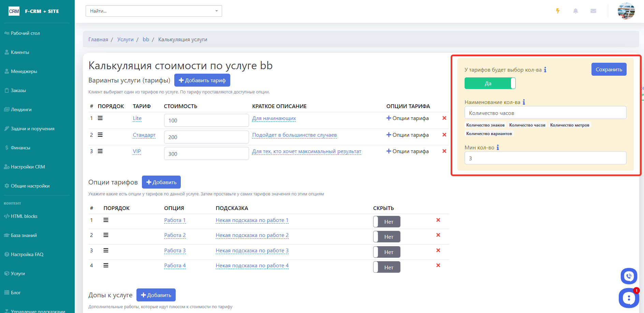The height and width of the screenshot is (313, 644).
Task: Open Заказы in the sidebar
Action: [18, 90]
